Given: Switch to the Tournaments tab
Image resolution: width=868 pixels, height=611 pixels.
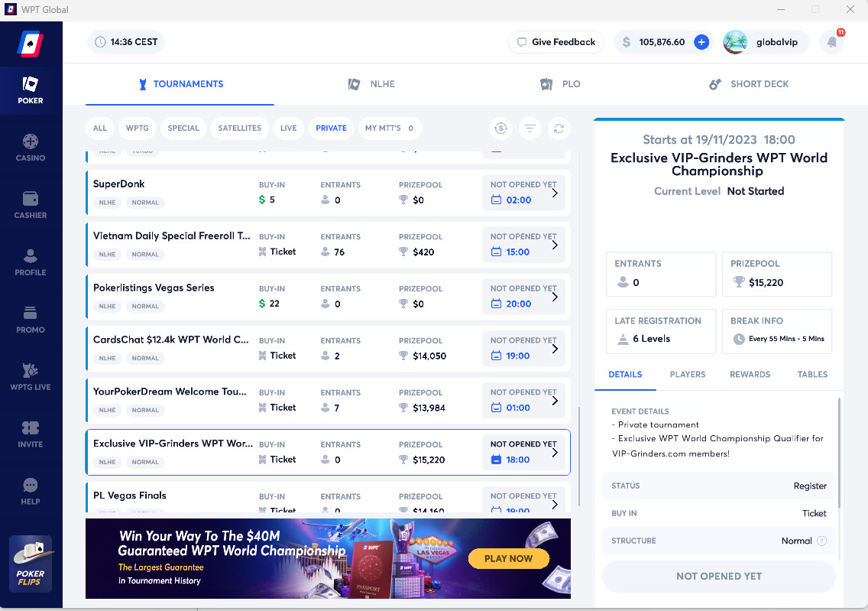Looking at the screenshot, I should point(180,84).
